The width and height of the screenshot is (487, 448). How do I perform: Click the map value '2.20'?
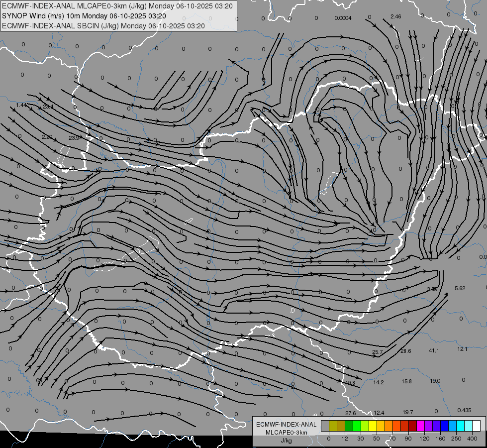[x=47, y=137]
